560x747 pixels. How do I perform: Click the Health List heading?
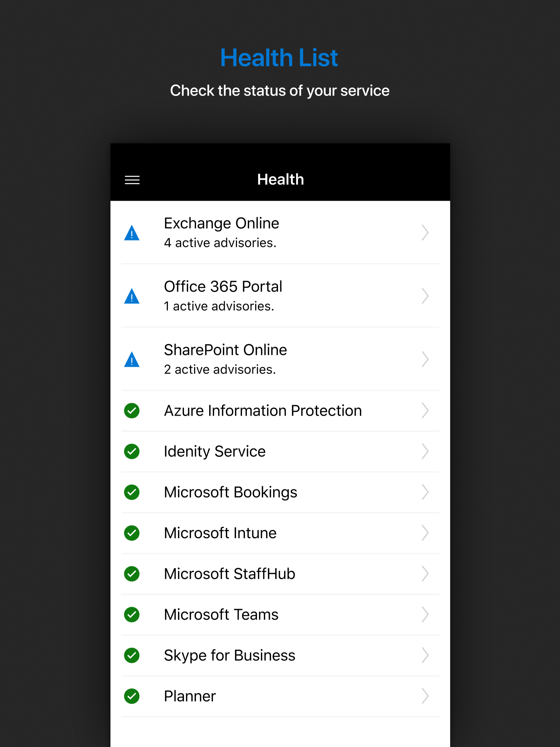pyautogui.click(x=279, y=57)
